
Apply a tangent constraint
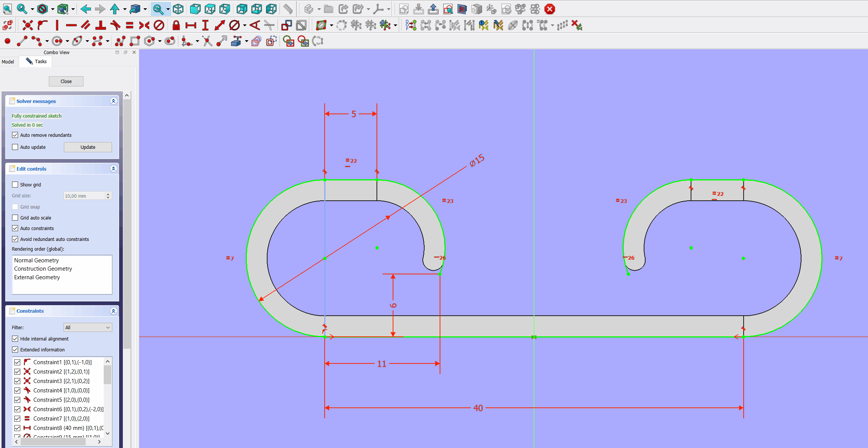coord(116,25)
